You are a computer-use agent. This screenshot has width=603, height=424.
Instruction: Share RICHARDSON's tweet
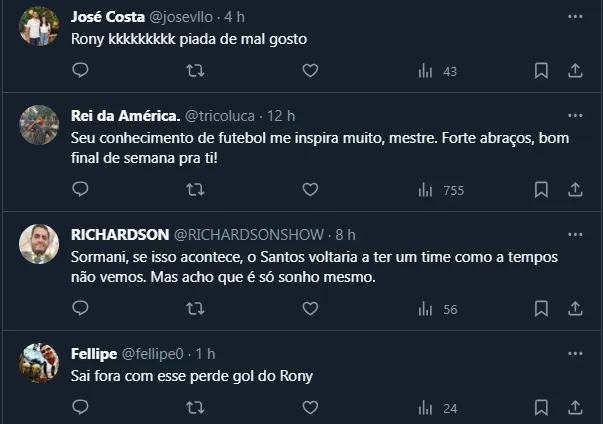575,309
